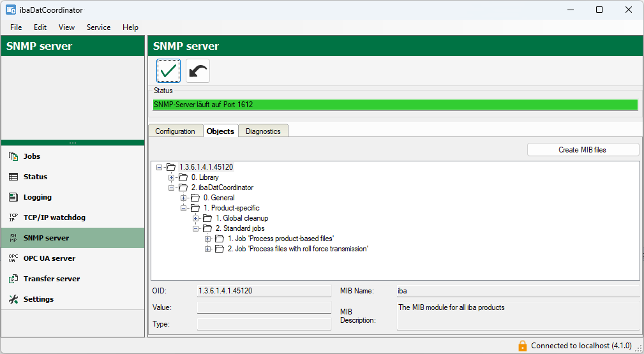The height and width of the screenshot is (354, 644).
Task: Click the OID field showing 1.3.6.1.4.1.45120
Action: (x=264, y=291)
